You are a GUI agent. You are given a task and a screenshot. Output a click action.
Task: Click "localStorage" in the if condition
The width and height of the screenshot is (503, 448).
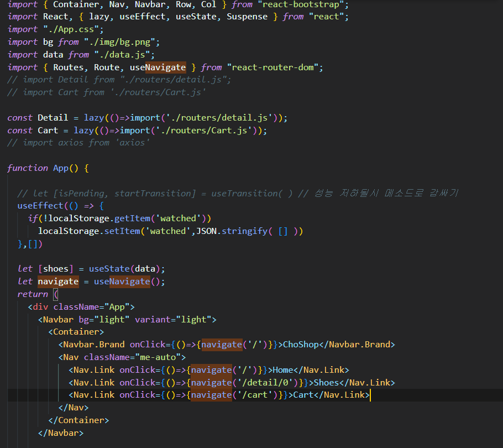pyautogui.click(x=78, y=218)
